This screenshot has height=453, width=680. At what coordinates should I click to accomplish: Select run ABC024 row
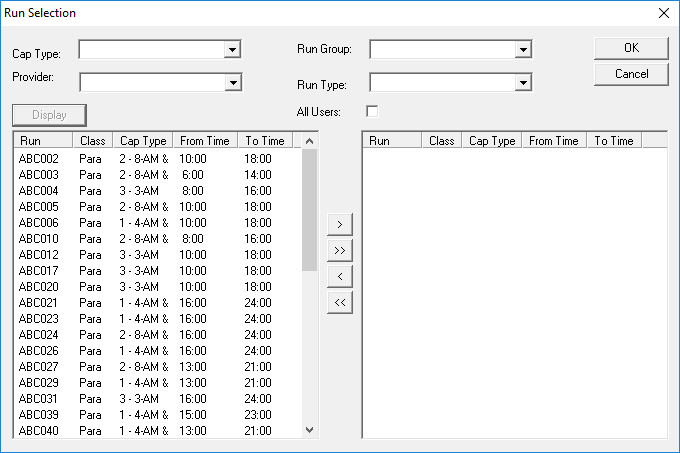(x=158, y=335)
